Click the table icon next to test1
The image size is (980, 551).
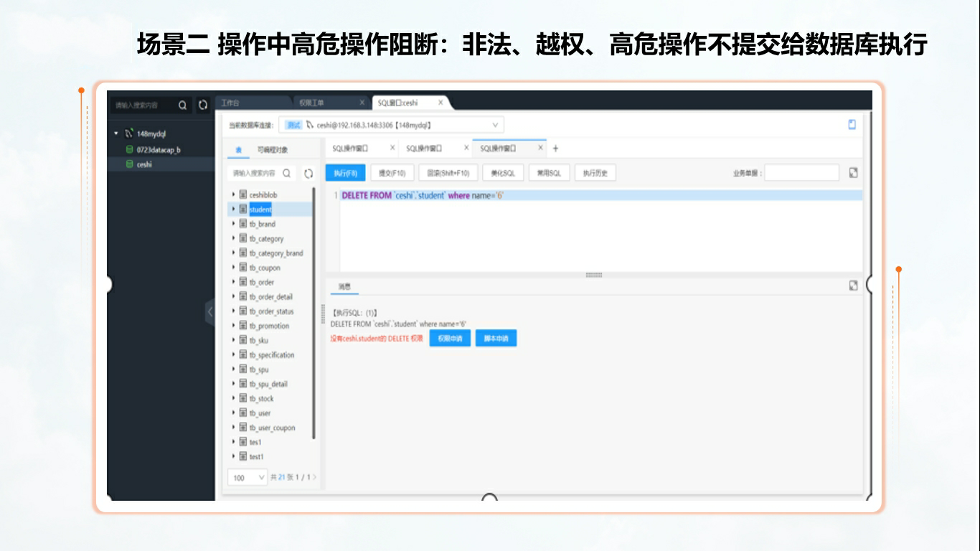pos(243,456)
